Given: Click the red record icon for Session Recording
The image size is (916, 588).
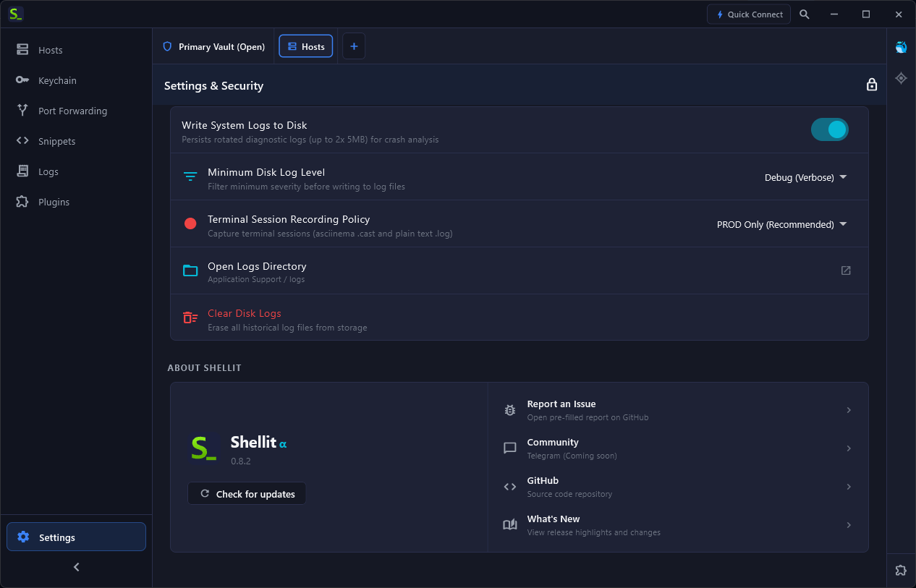Looking at the screenshot, I should [x=190, y=223].
